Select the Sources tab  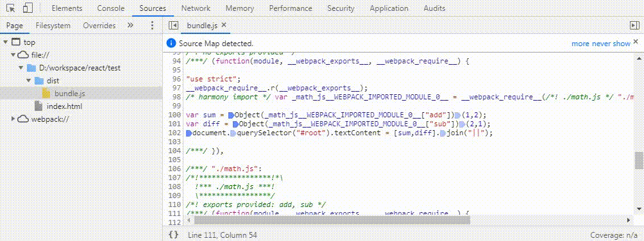(153, 8)
